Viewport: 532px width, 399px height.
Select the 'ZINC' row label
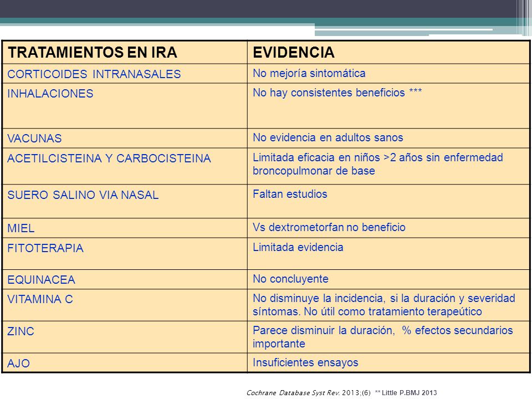21,331
